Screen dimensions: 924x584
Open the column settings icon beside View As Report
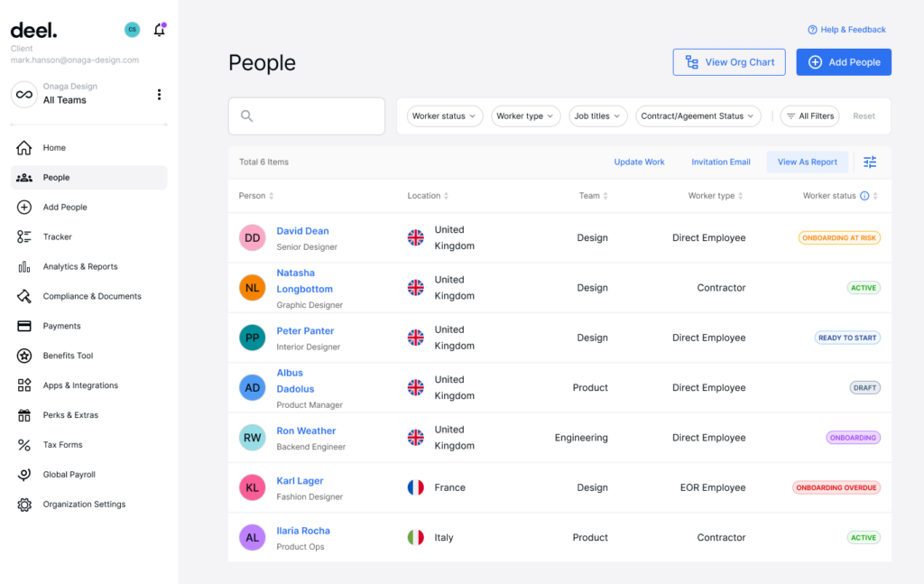click(870, 162)
